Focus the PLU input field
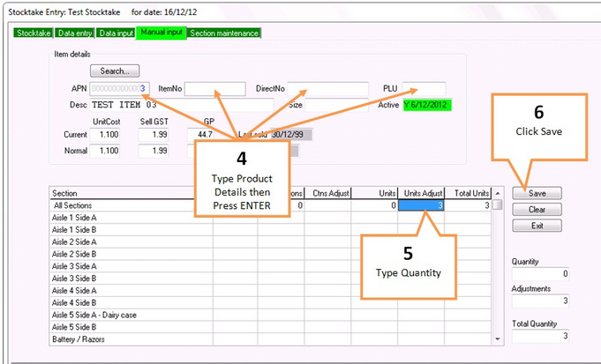Screen dimensions: 601x364 (x=424, y=89)
